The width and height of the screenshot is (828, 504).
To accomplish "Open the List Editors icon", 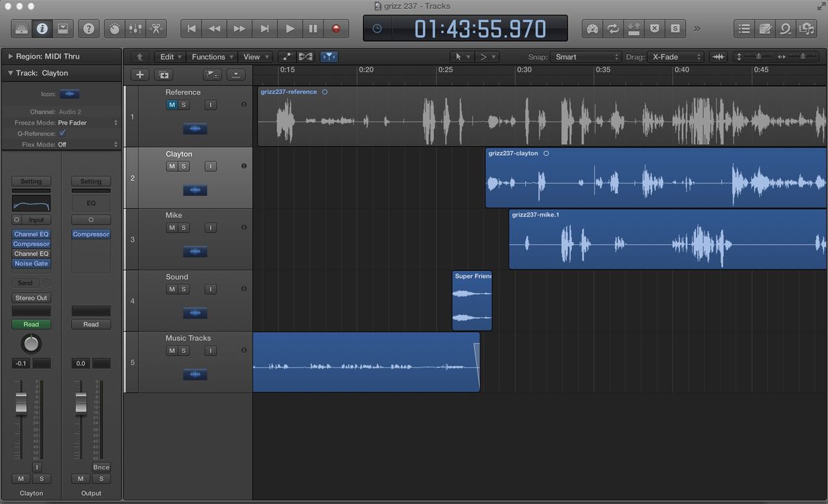I will click(744, 30).
